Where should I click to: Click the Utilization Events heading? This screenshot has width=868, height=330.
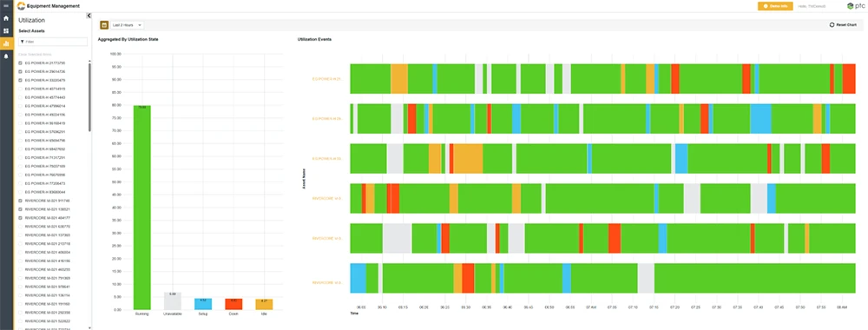[315, 40]
